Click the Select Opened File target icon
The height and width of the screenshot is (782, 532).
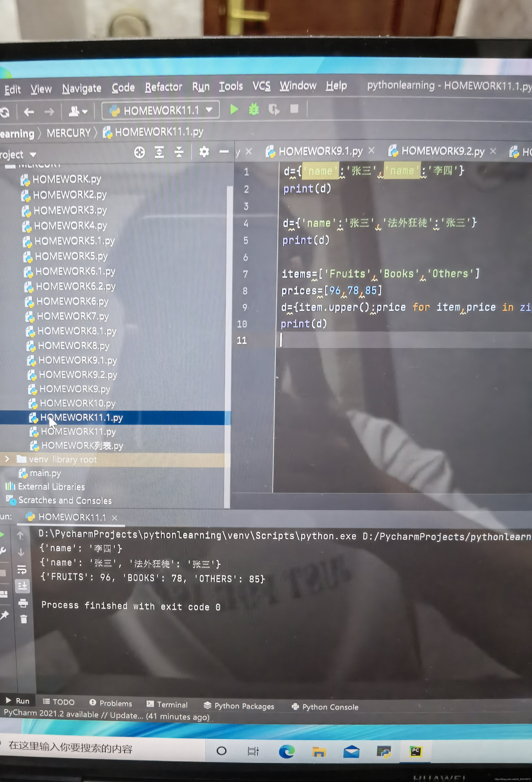[139, 152]
